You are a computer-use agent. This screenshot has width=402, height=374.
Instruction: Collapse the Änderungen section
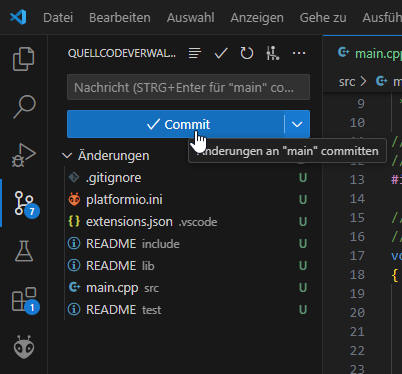(x=67, y=156)
